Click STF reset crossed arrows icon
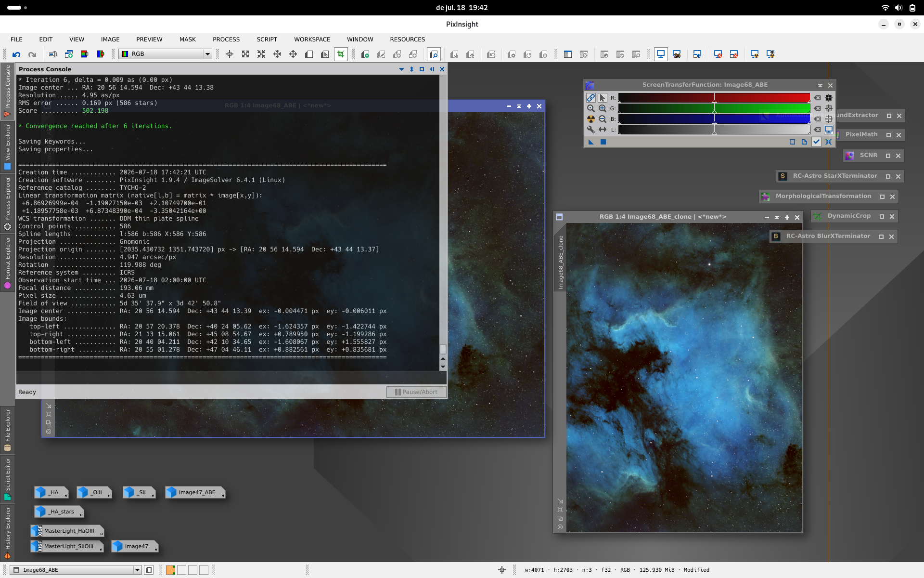Screen dimensions: 924x578 pos(828,142)
